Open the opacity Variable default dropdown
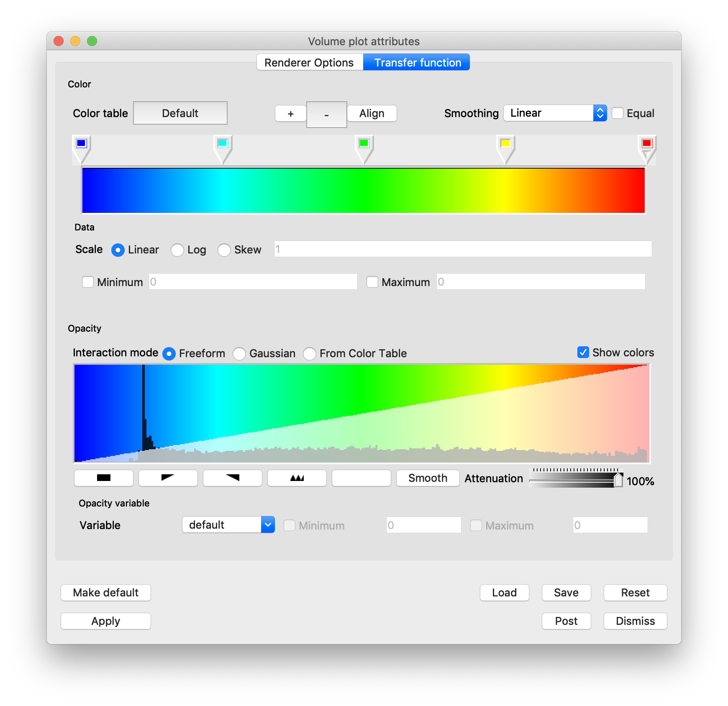 tap(228, 524)
